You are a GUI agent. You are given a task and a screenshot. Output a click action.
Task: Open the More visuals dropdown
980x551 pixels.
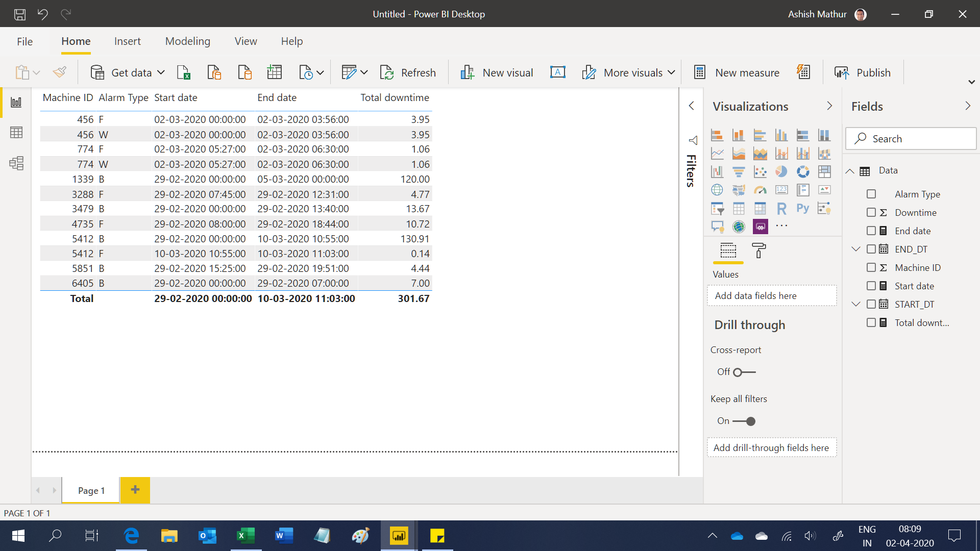(671, 73)
